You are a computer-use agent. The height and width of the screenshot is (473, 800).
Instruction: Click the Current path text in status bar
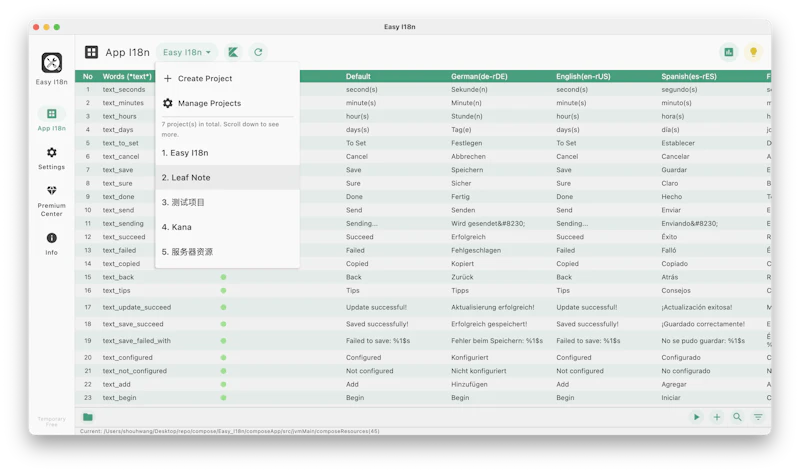pyautogui.click(x=230, y=431)
